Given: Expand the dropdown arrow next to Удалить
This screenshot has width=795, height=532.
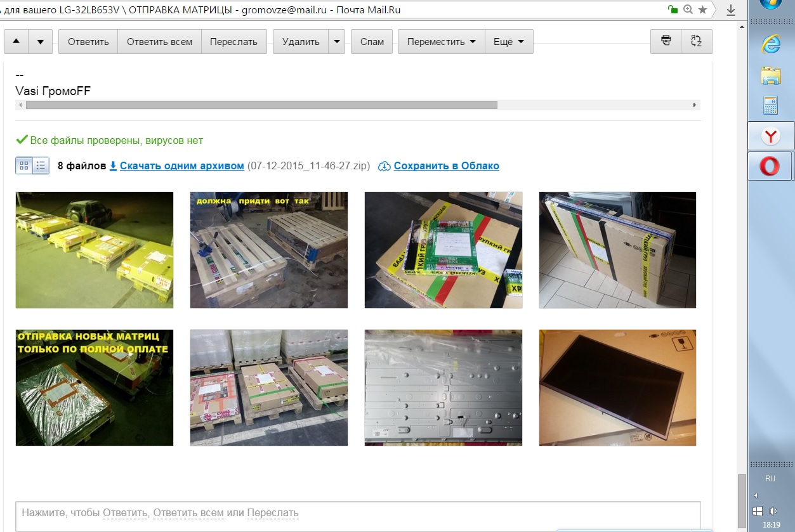Looking at the screenshot, I should pos(336,42).
